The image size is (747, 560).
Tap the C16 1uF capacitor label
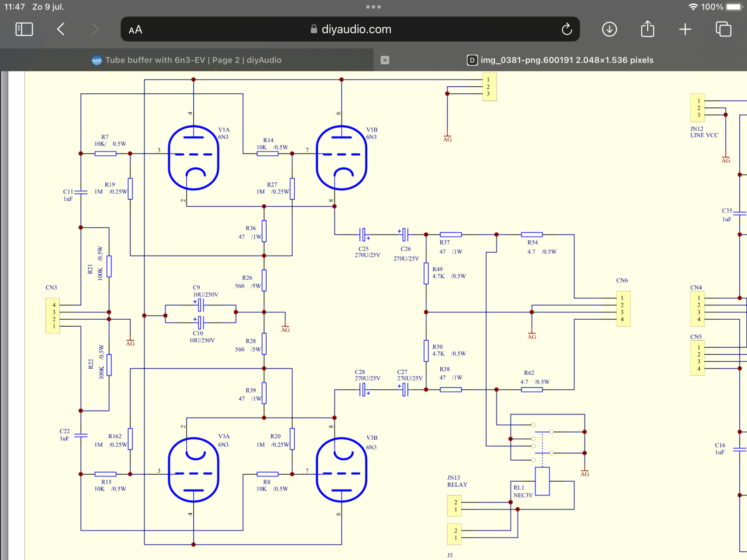(x=720, y=449)
